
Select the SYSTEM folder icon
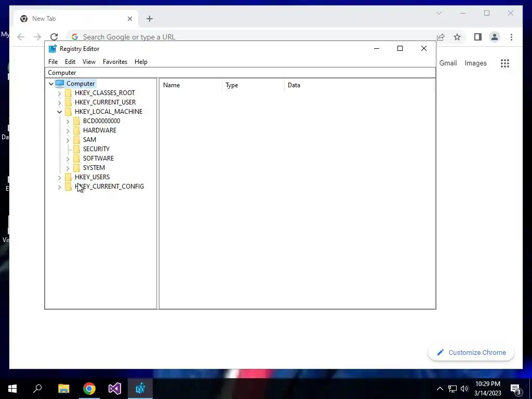tap(77, 168)
